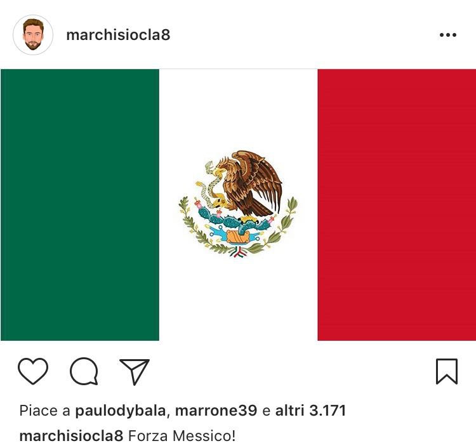Click the white stripe above the emblem

click(238, 109)
